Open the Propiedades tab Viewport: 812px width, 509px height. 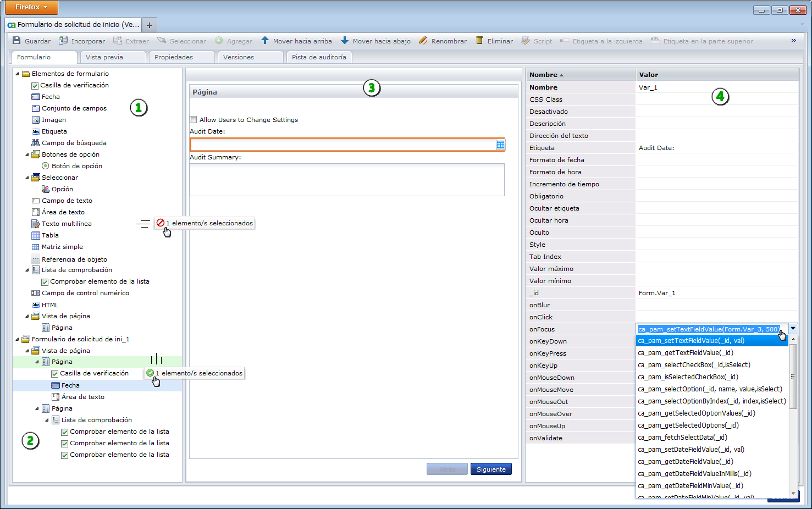click(x=181, y=57)
